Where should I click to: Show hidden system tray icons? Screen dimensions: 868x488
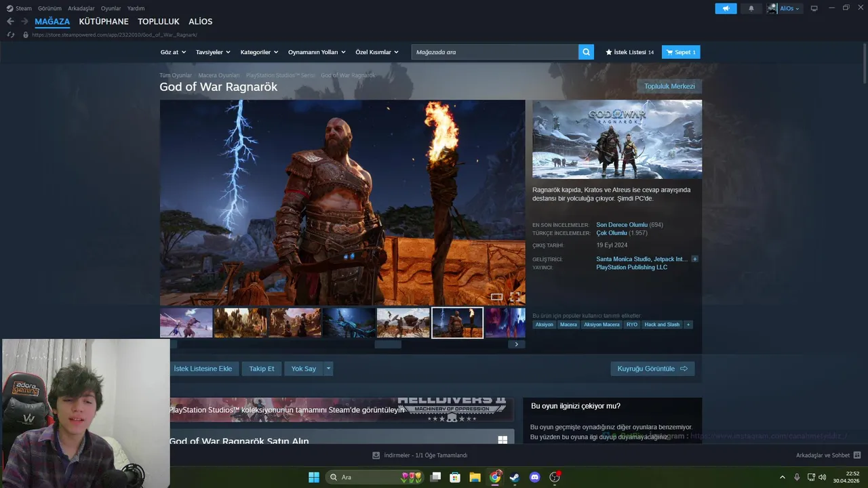click(782, 477)
